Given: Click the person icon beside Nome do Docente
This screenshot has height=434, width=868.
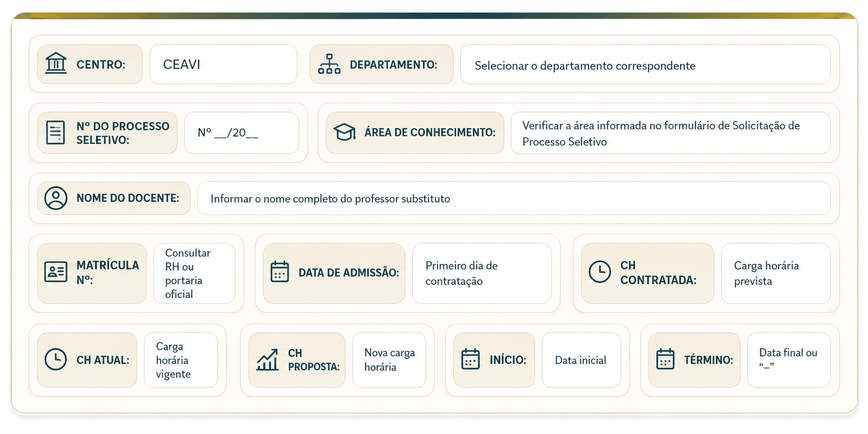Looking at the screenshot, I should pos(56,198).
